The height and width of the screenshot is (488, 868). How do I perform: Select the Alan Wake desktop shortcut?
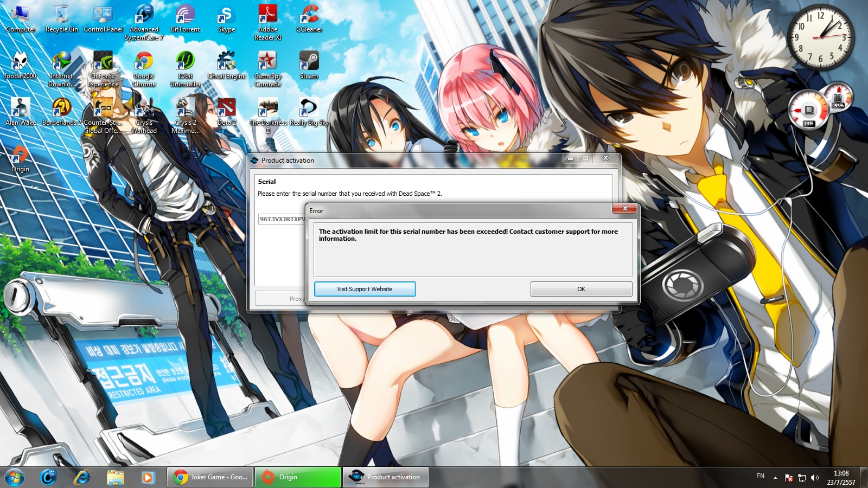pyautogui.click(x=21, y=112)
